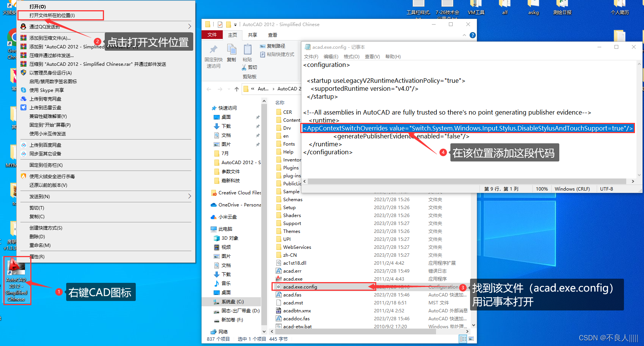This screenshot has width=644, height=346.
Task: Click the Paste icon in Explorer ribbon
Action: (x=248, y=53)
